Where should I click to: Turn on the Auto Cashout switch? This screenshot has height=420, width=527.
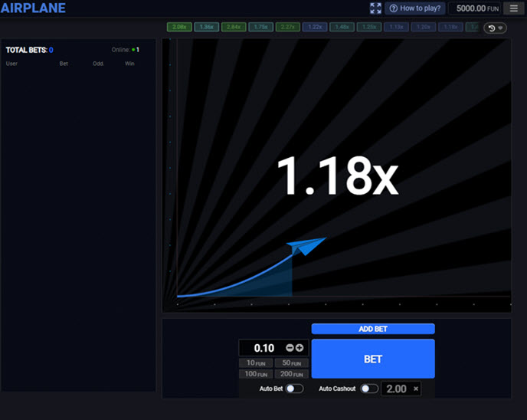click(369, 389)
